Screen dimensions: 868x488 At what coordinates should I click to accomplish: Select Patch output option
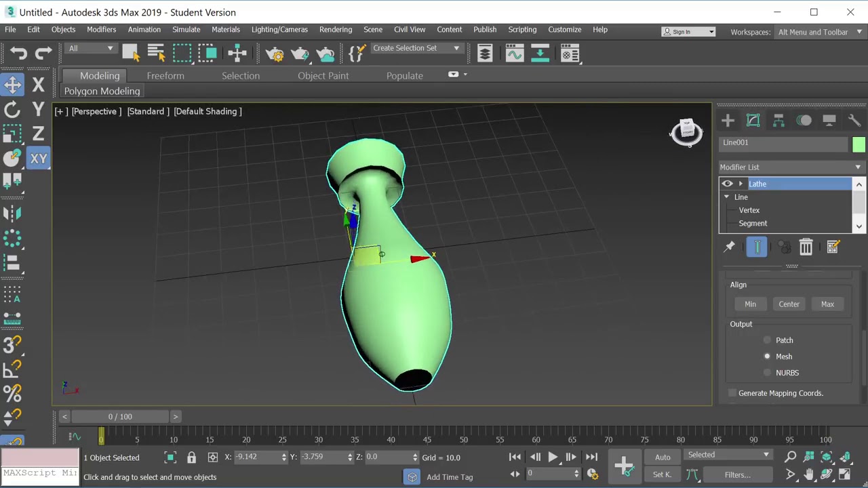click(x=767, y=340)
